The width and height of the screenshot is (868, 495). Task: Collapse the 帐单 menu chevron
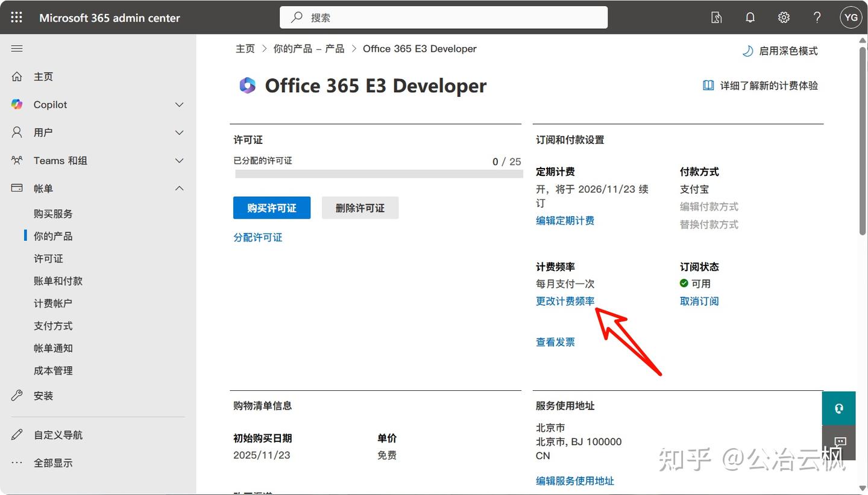(179, 188)
